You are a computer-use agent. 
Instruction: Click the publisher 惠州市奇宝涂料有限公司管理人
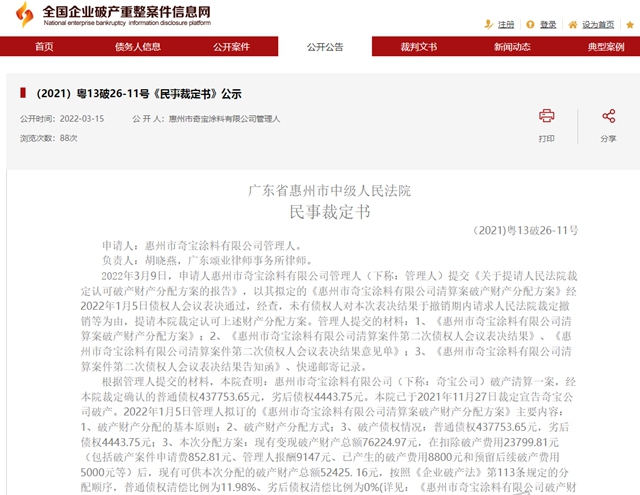(224, 119)
